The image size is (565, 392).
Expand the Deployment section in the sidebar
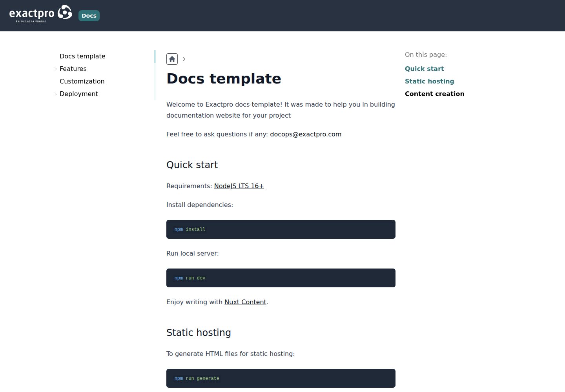point(56,94)
